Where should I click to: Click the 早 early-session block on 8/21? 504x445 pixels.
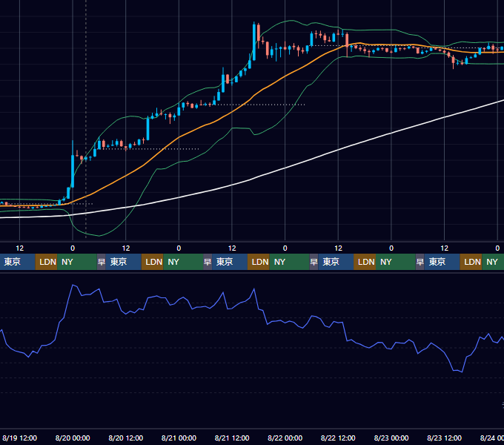click(208, 262)
